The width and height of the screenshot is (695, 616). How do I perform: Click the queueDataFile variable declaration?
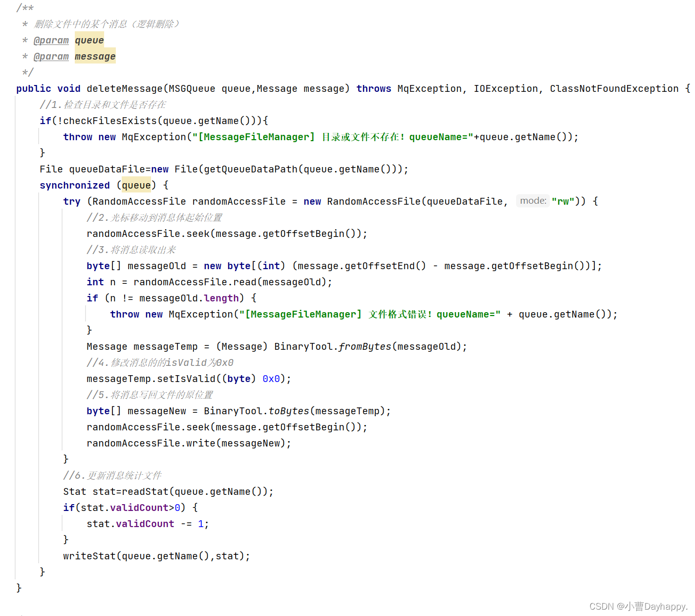107,169
